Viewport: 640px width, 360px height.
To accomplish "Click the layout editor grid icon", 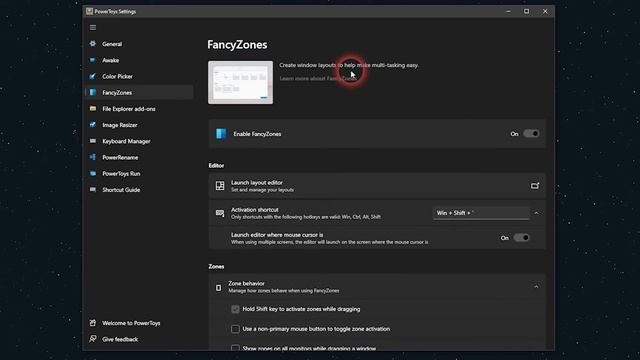I will pos(220,186).
